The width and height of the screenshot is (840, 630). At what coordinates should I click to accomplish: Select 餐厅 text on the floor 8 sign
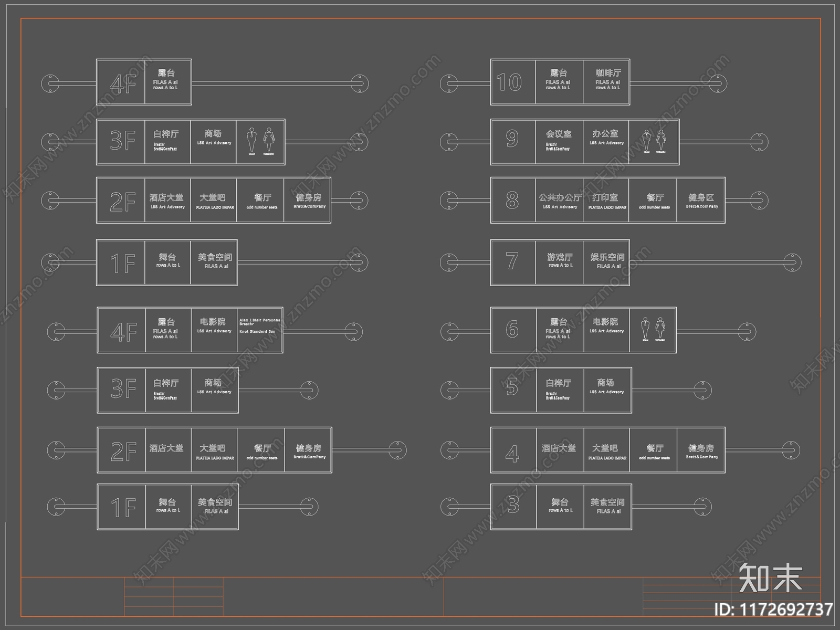pyautogui.click(x=655, y=197)
